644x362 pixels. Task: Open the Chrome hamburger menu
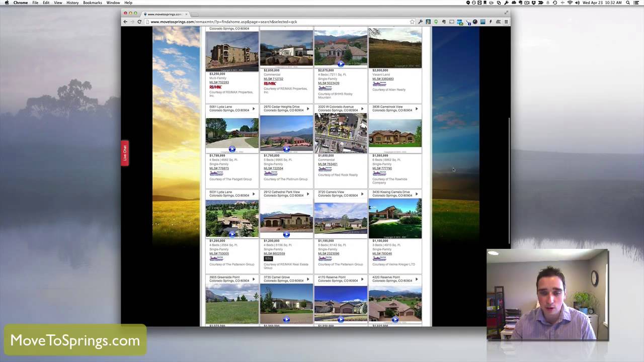click(506, 22)
